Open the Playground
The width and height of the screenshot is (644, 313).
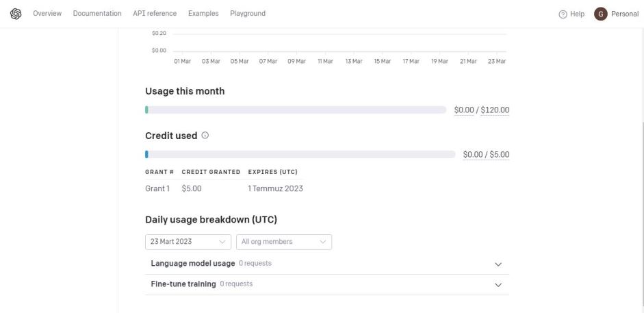pyautogui.click(x=248, y=14)
